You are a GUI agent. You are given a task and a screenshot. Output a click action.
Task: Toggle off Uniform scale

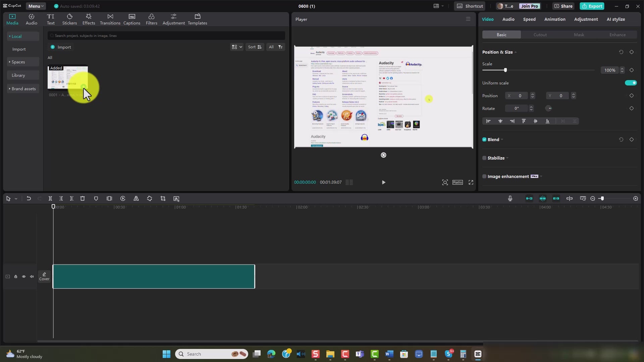630,83
